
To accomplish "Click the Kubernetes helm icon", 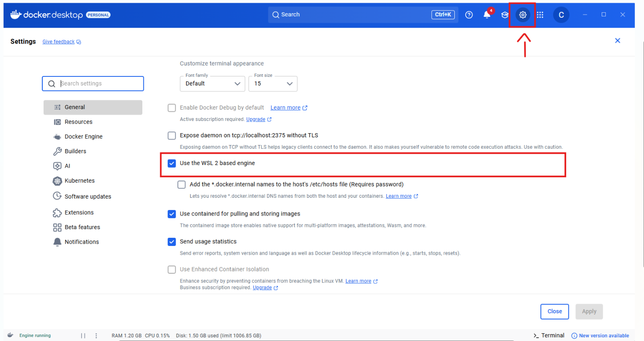I will coord(57,181).
